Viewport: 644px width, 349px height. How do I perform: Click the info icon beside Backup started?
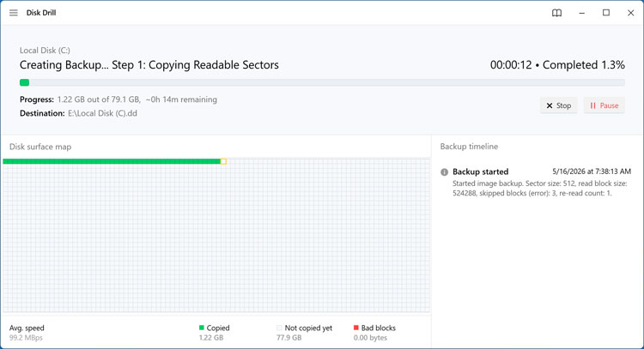445,172
